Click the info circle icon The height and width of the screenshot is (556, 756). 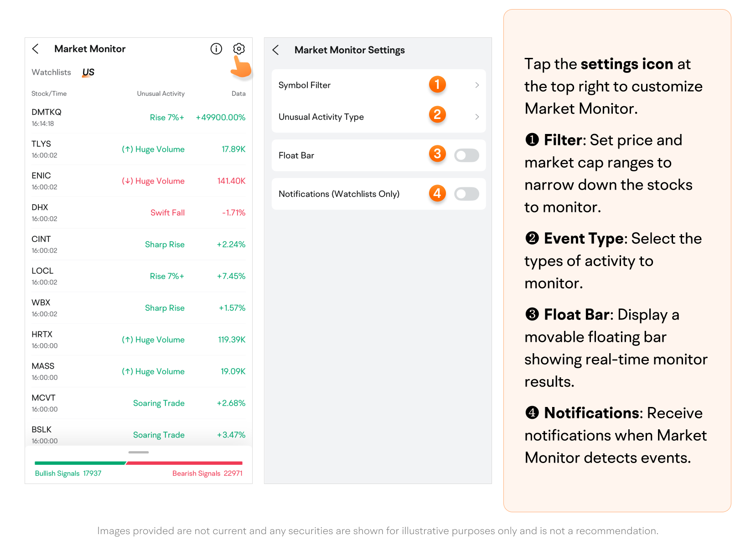(216, 49)
